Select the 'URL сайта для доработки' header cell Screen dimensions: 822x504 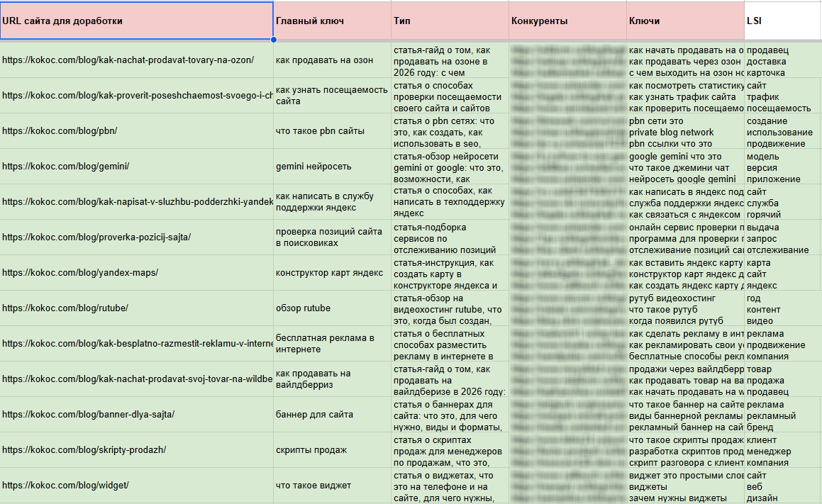click(x=136, y=21)
